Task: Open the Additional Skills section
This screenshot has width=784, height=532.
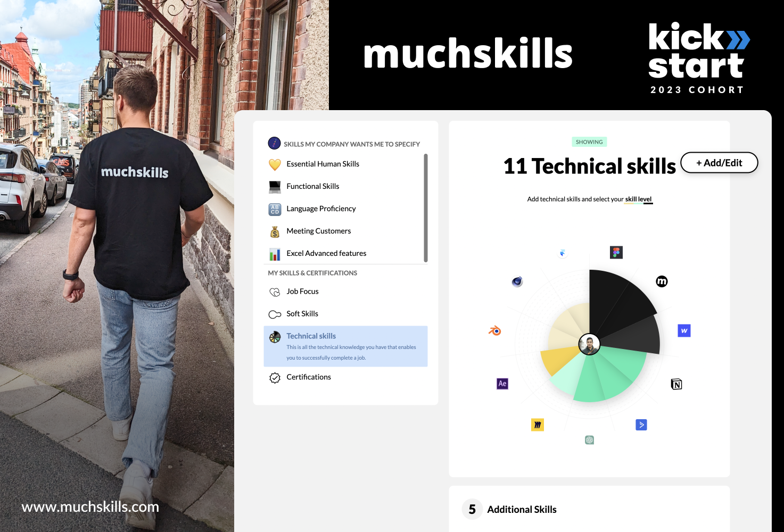Action: 589,509
